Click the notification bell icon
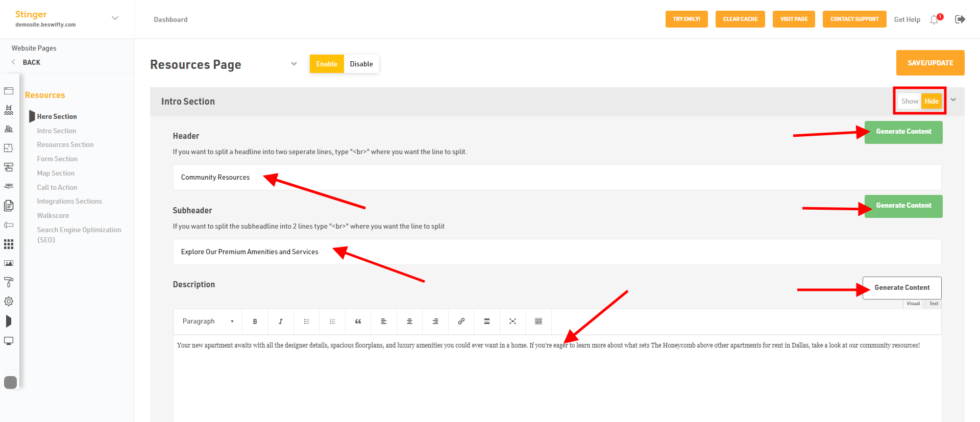 [934, 19]
